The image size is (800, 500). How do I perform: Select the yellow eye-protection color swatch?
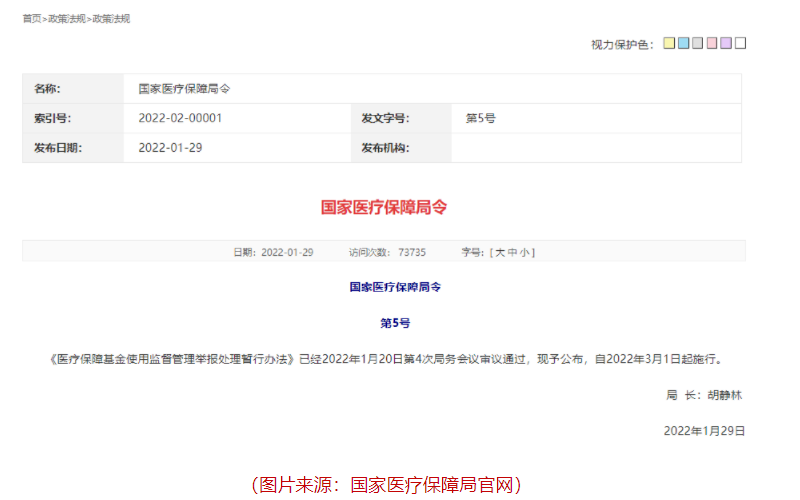tap(669, 43)
